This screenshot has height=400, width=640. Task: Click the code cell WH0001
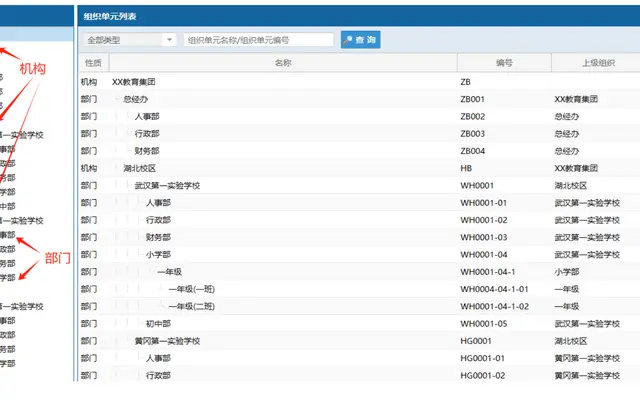pos(477,185)
